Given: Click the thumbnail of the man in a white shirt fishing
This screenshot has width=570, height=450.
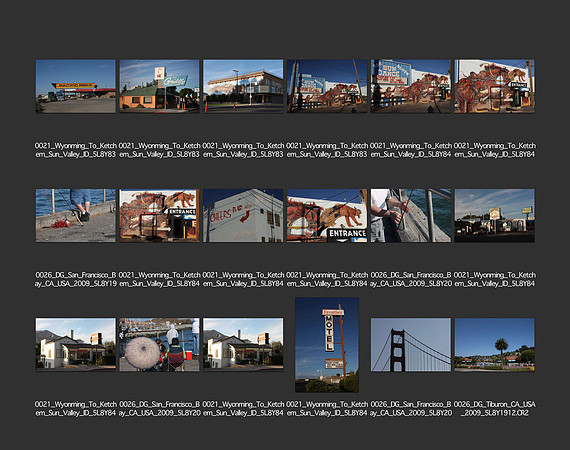Looking at the screenshot, I should (411, 215).
